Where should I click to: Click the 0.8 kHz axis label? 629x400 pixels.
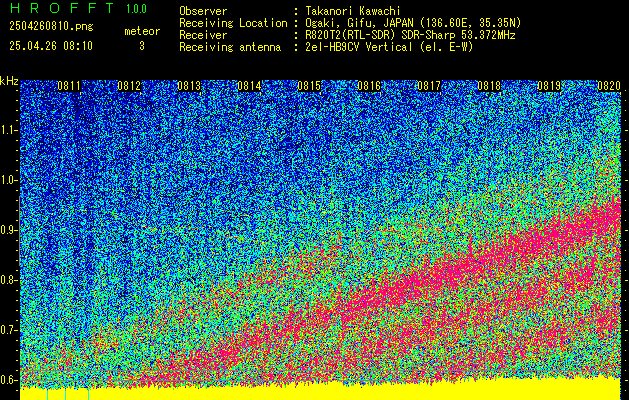tap(8, 280)
